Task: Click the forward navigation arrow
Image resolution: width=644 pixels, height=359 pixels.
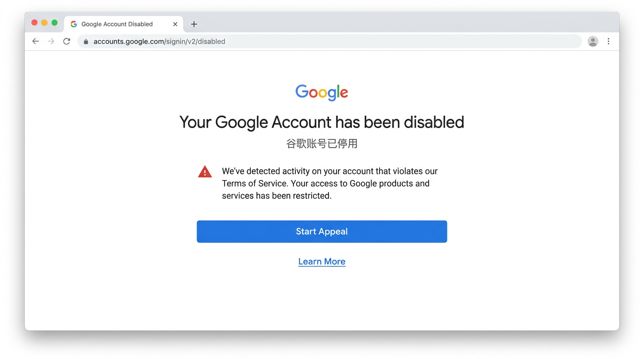Action: click(x=51, y=41)
